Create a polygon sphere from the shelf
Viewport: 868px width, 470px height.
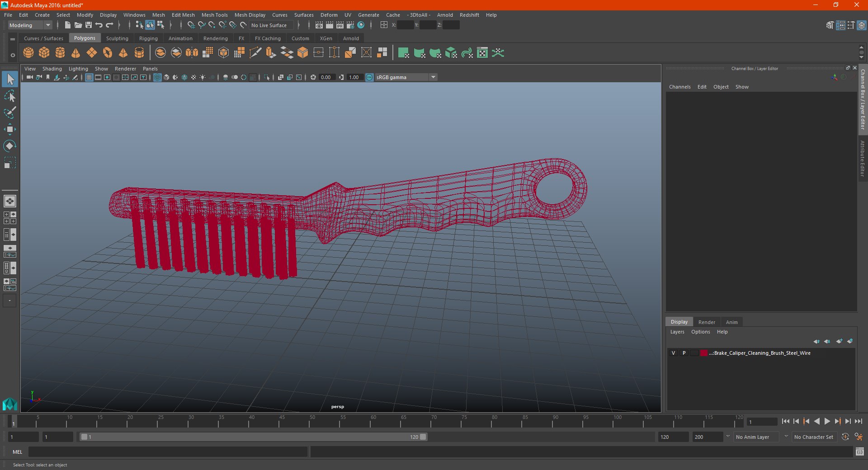pyautogui.click(x=28, y=53)
